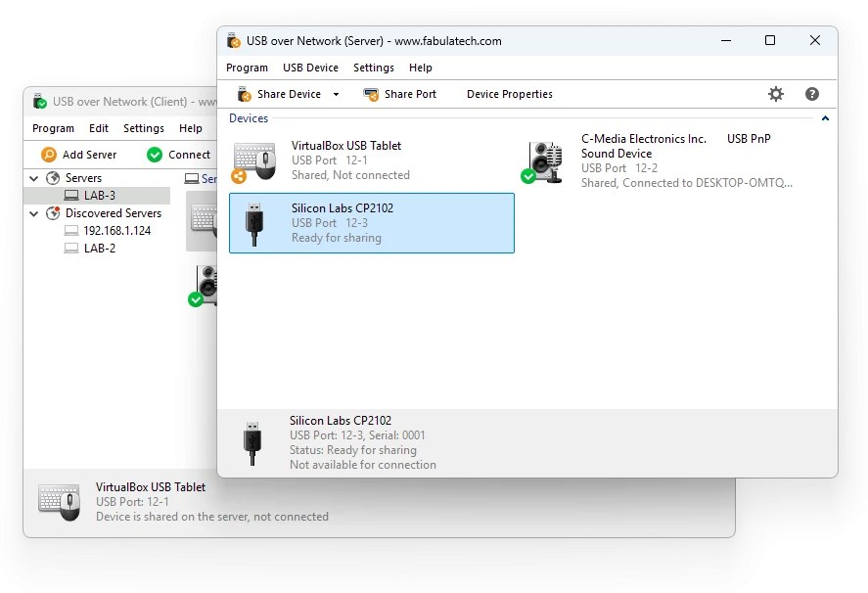The image size is (868, 593).
Task: Click keyboard-mouse icon in Client details pane
Action: click(x=60, y=502)
